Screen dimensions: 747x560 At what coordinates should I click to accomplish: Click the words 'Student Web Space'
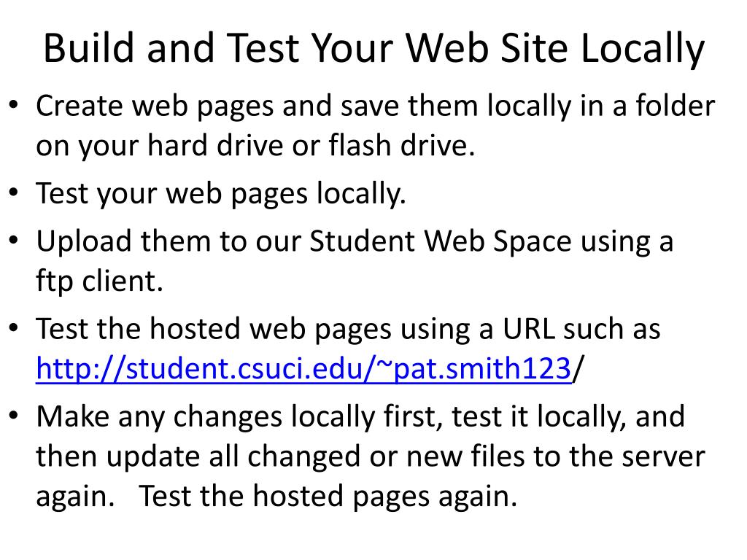click(x=441, y=241)
